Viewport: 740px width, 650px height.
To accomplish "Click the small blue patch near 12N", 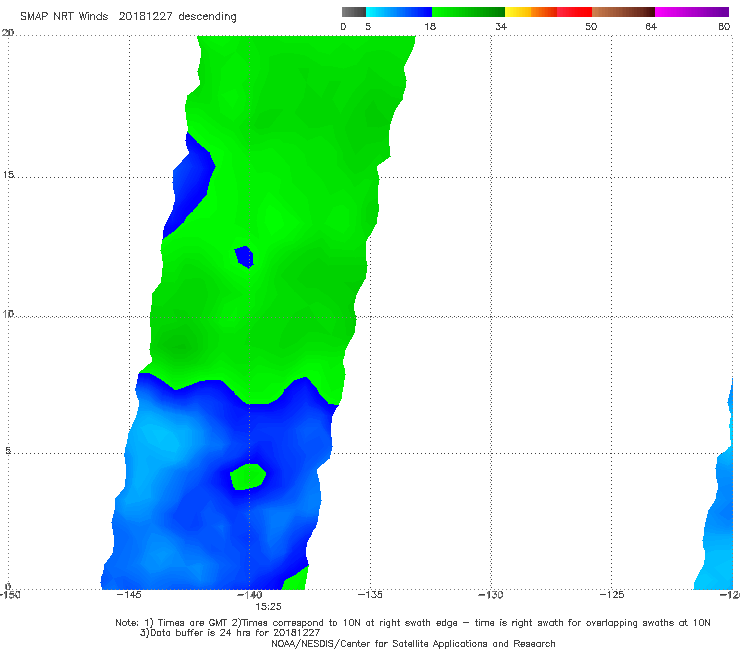I will click(244, 257).
